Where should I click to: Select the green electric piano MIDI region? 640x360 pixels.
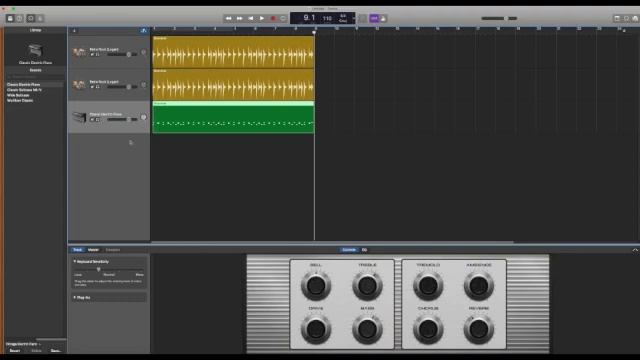233,117
